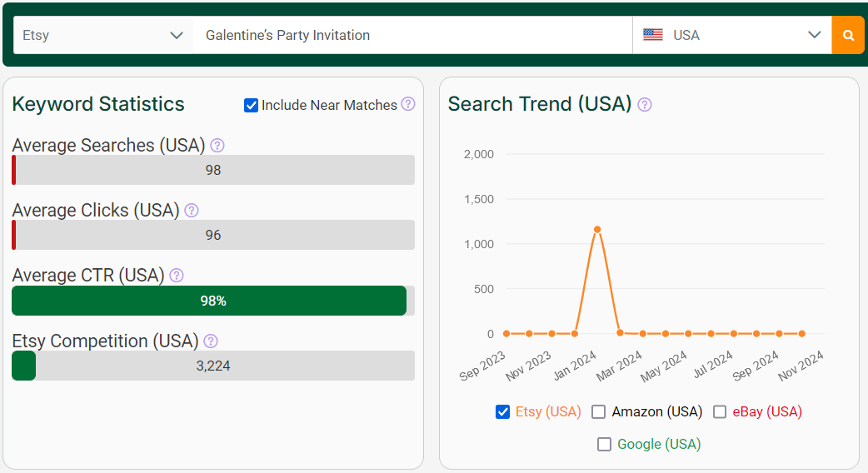
Task: Click the keyword search input field
Action: pyautogui.click(x=413, y=35)
